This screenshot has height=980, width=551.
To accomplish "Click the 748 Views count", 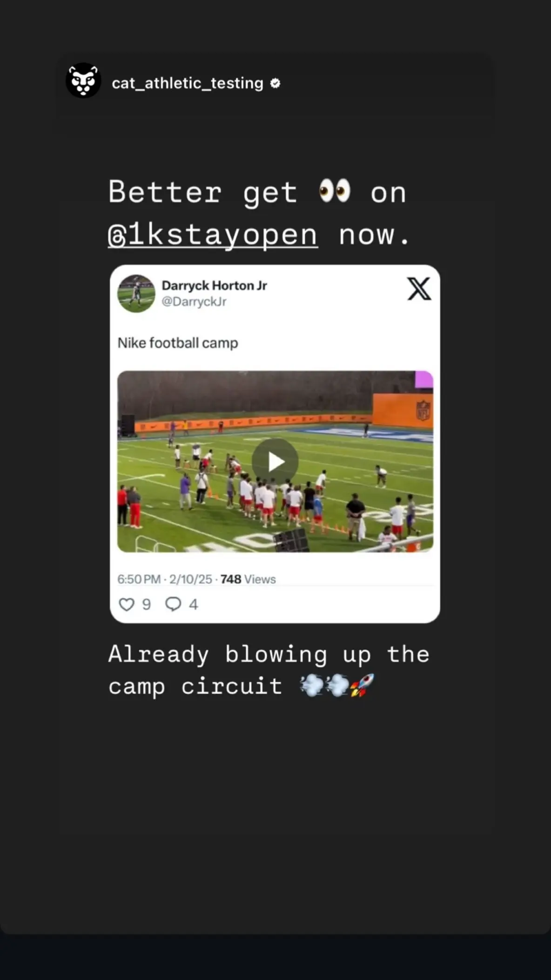I will pyautogui.click(x=248, y=579).
